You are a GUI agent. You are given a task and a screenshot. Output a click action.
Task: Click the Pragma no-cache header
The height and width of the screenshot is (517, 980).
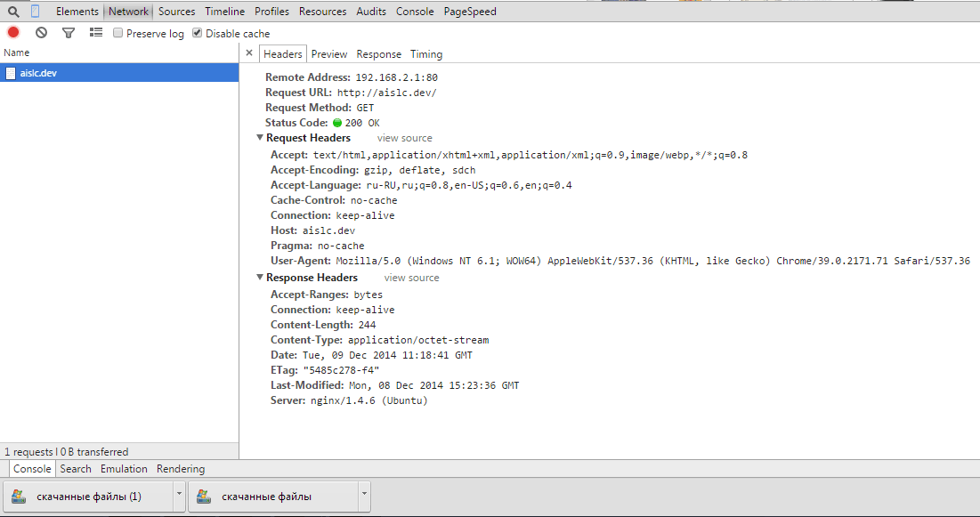click(x=317, y=246)
